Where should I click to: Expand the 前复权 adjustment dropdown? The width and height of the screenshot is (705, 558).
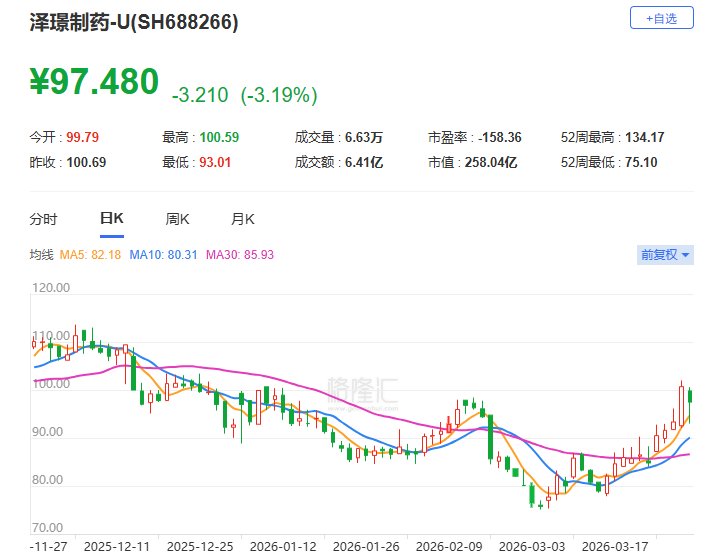[x=665, y=255]
